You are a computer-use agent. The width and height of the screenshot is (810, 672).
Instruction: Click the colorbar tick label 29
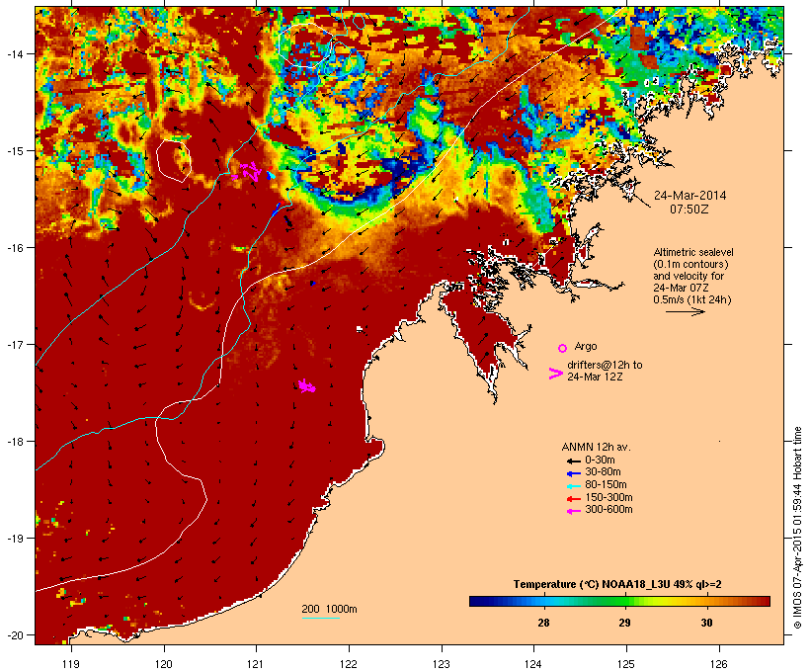(624, 623)
